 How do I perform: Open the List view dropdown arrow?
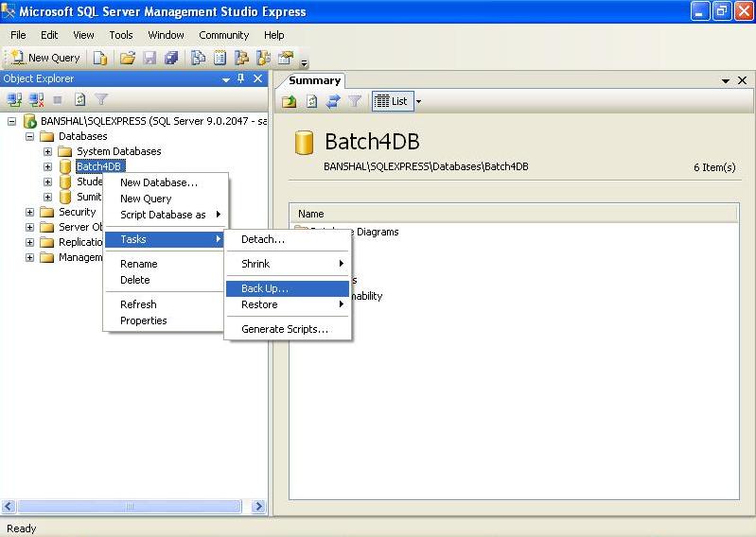tap(418, 101)
